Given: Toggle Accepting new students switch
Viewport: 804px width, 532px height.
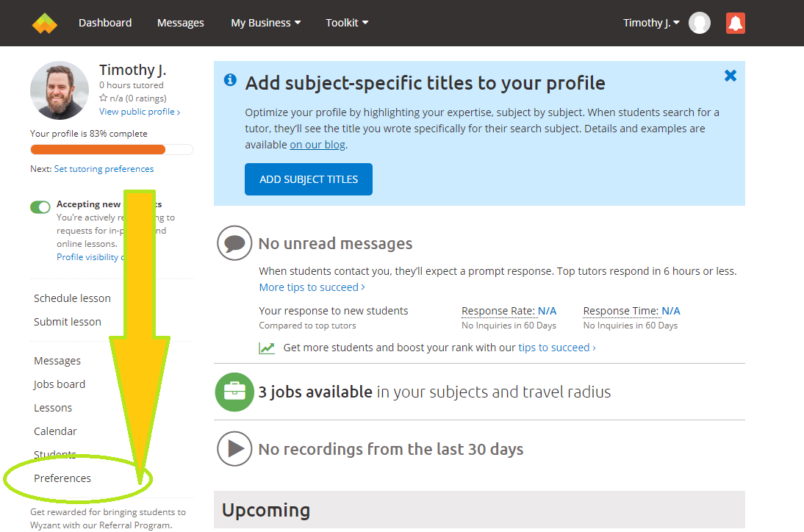Looking at the screenshot, I should coord(40,207).
